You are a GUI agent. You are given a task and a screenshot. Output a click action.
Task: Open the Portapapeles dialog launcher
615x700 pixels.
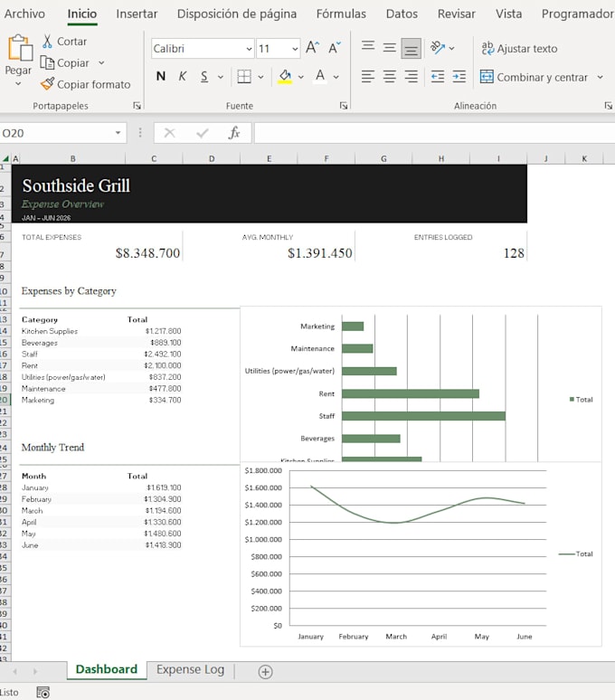137,106
